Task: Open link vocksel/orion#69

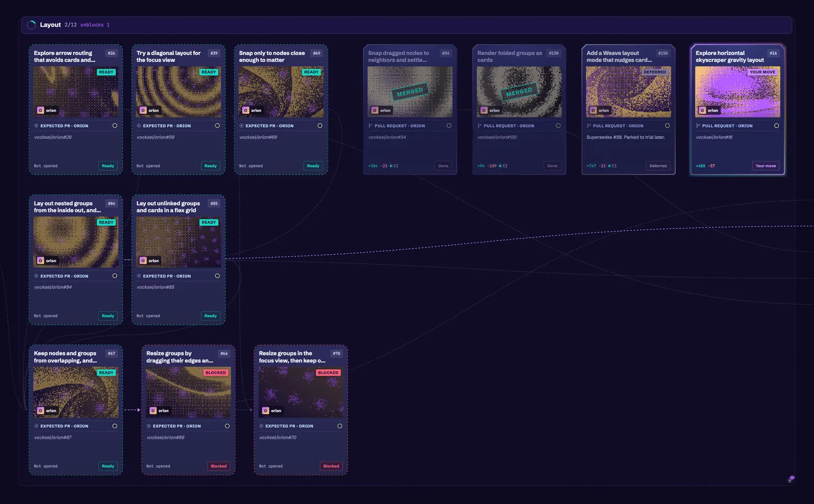Action: tap(258, 137)
